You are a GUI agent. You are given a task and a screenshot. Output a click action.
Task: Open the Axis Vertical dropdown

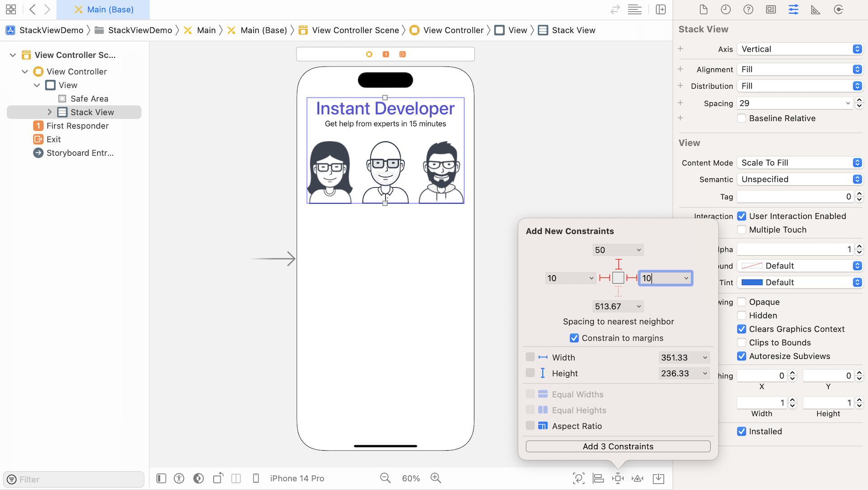(799, 49)
